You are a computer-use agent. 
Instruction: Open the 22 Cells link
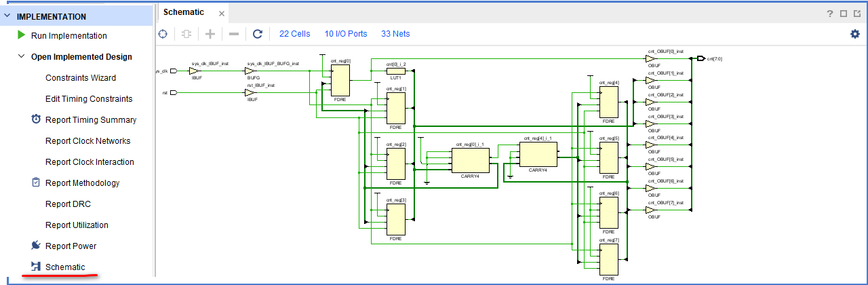tap(294, 34)
